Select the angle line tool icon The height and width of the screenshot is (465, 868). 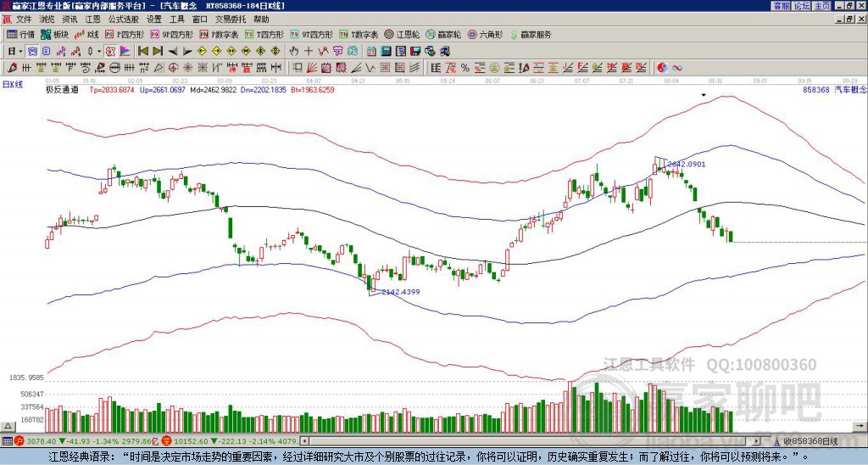coord(356,68)
